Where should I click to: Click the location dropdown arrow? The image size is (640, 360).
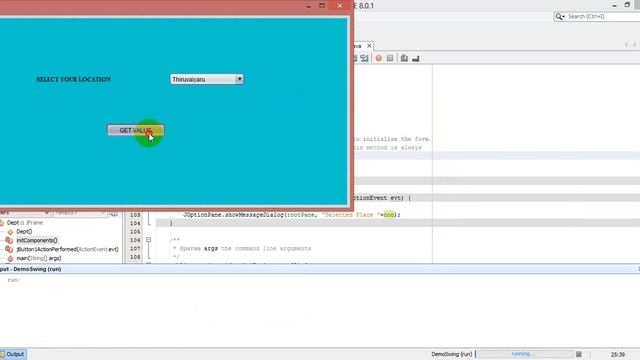(x=240, y=79)
